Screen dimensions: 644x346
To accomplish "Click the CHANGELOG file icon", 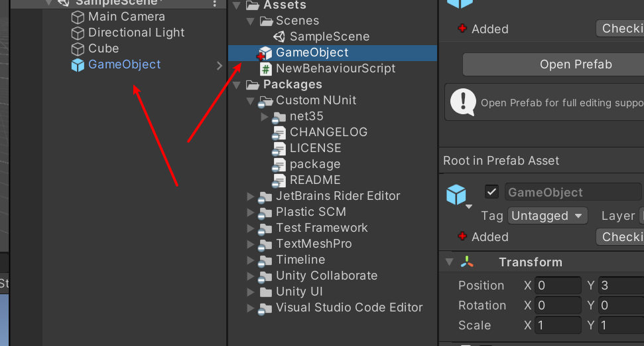I will click(x=279, y=133).
